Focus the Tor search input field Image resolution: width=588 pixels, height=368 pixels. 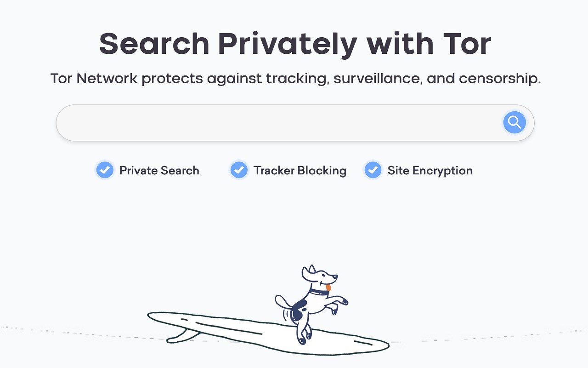(276, 123)
